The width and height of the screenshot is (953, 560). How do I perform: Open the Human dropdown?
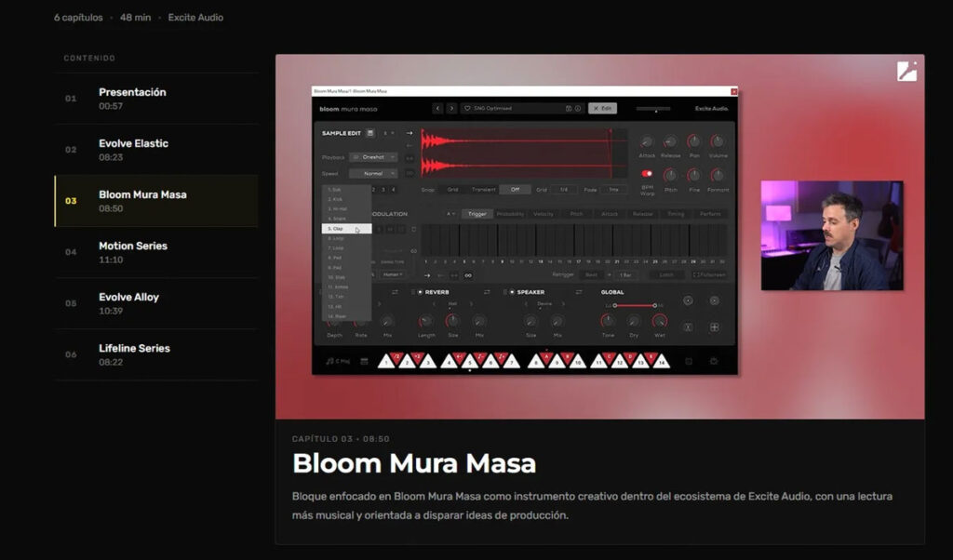tap(392, 274)
